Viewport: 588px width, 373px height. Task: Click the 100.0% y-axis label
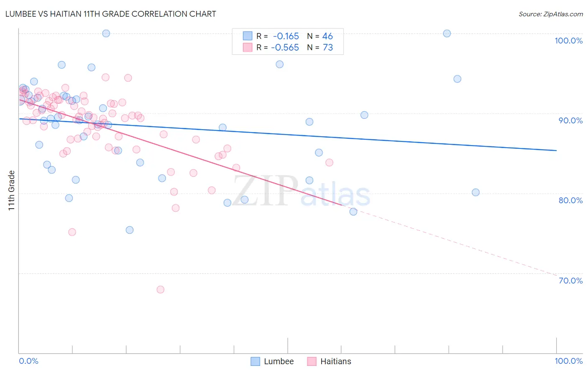(x=568, y=41)
